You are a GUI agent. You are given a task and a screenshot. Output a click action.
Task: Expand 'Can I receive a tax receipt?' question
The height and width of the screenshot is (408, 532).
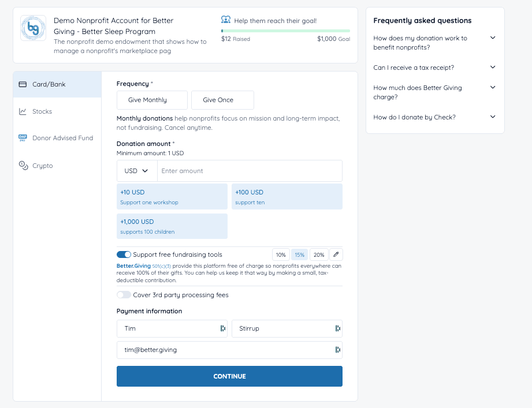pos(492,68)
